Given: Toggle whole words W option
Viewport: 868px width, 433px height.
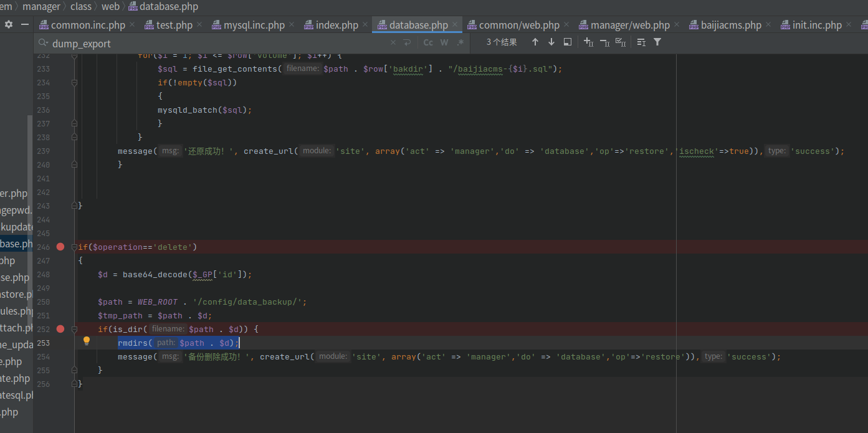Looking at the screenshot, I should tap(444, 42).
